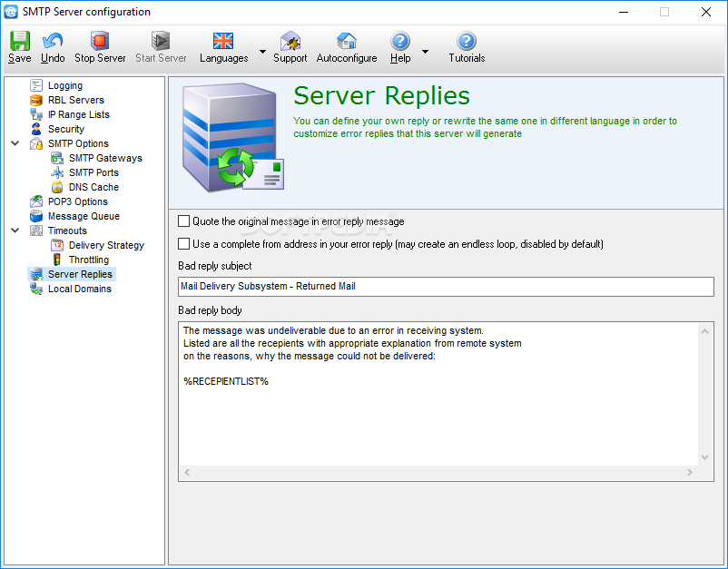Open POP3 Options page
This screenshot has width=728, height=569.
point(77,201)
